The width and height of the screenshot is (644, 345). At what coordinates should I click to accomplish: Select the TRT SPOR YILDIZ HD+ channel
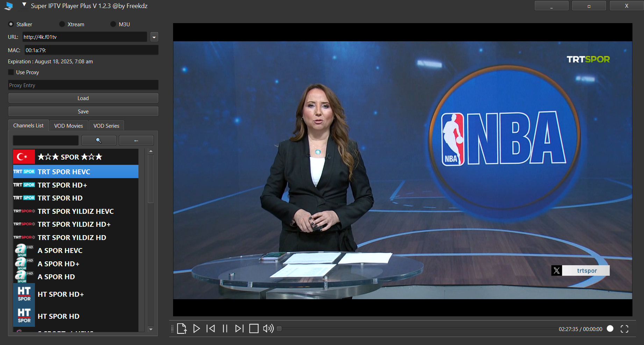[76, 224]
